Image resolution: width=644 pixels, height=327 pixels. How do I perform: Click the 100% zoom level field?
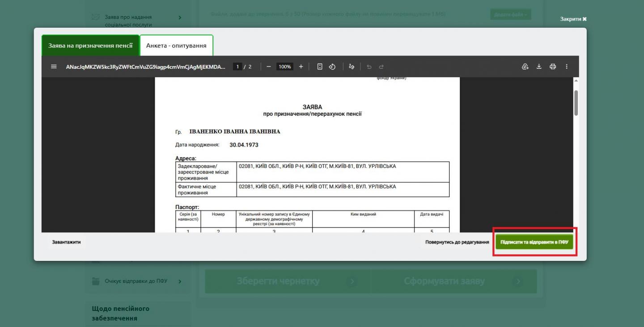point(285,67)
